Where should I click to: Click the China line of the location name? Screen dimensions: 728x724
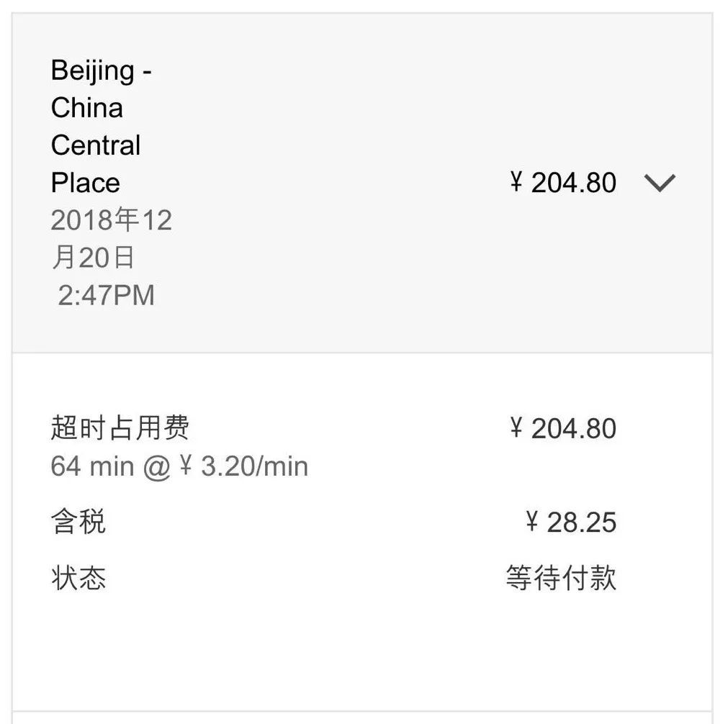point(86,108)
